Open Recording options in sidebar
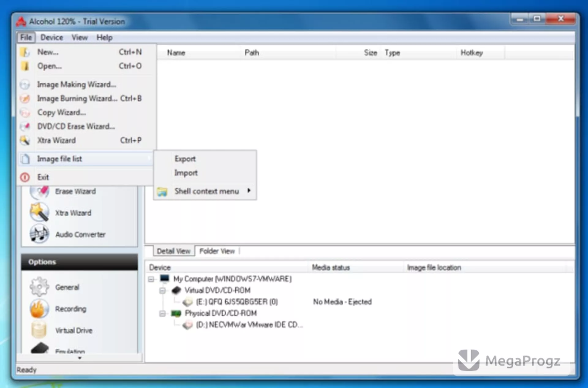The height and width of the screenshot is (388, 588). [x=71, y=309]
